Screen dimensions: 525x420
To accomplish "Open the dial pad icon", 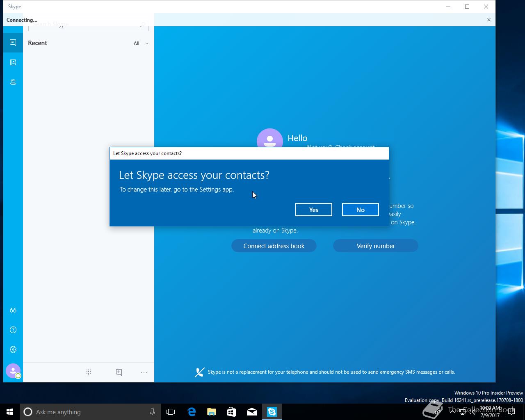I will (x=89, y=372).
